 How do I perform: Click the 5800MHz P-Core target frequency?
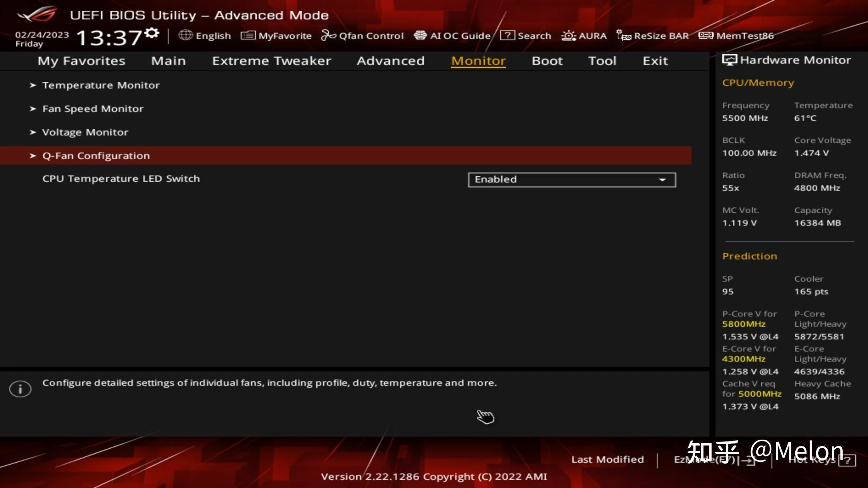[x=744, y=324]
